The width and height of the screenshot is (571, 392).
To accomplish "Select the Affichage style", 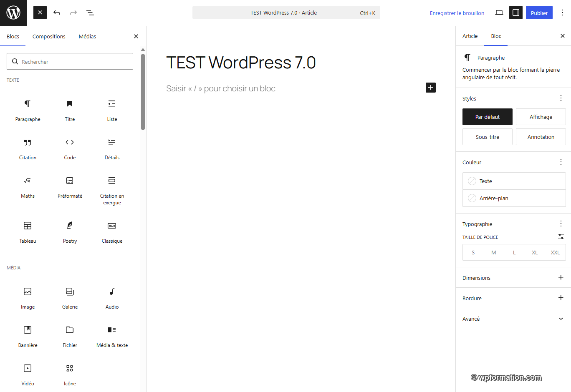I will (541, 117).
